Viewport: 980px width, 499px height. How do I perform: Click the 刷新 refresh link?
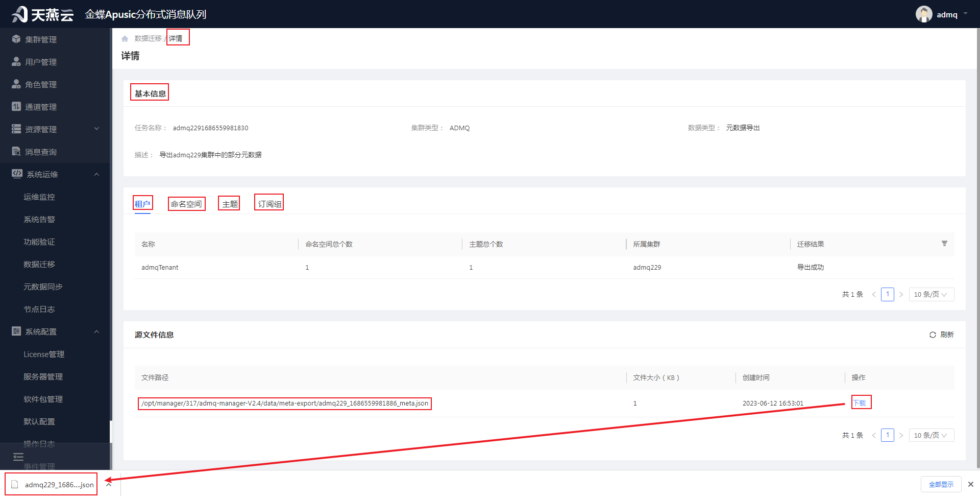point(947,335)
